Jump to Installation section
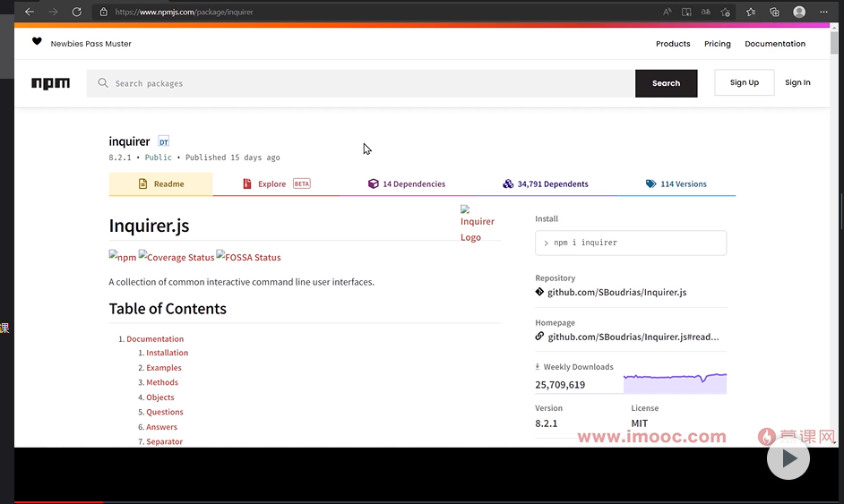This screenshot has height=504, width=844. (168, 353)
